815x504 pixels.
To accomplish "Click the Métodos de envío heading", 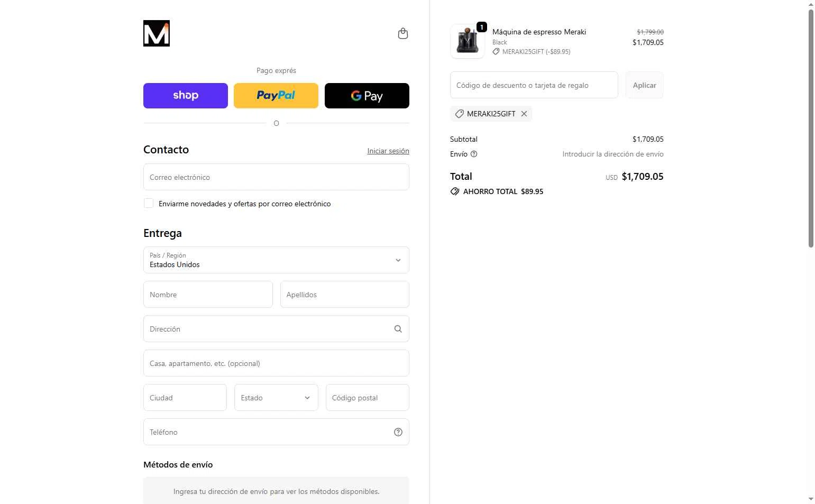I will pos(178,464).
